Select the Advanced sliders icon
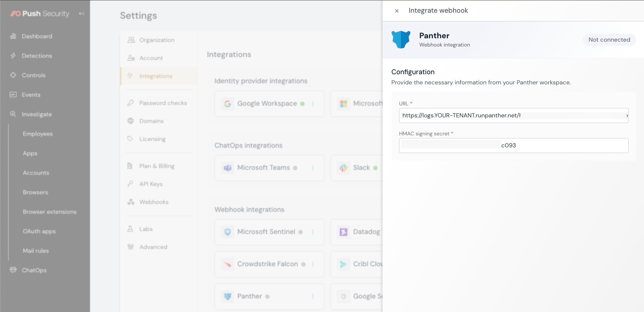644x312 pixels. point(130,247)
